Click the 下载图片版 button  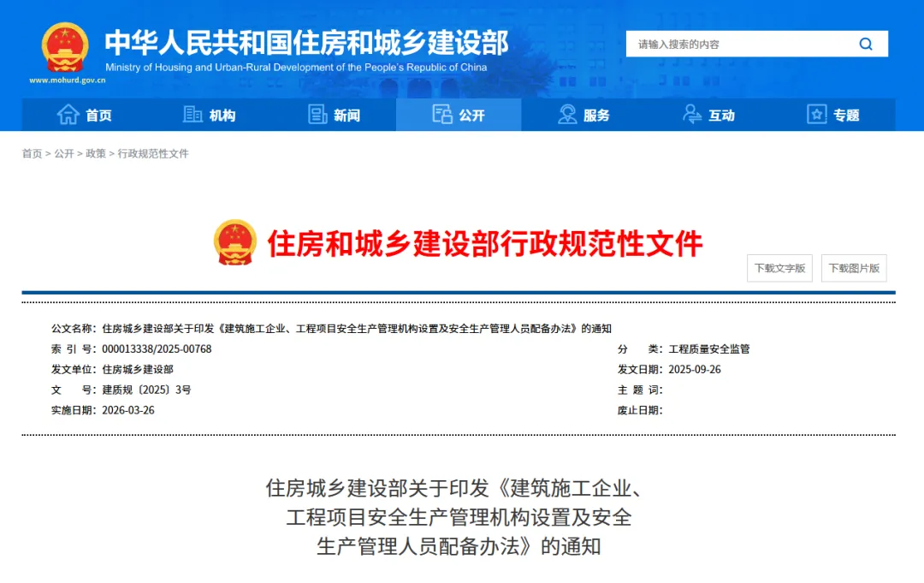854,268
